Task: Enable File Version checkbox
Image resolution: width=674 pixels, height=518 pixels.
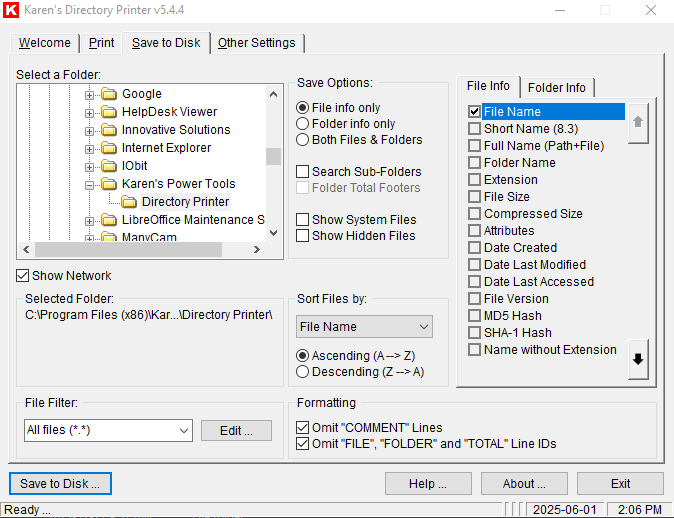Action: (x=474, y=298)
